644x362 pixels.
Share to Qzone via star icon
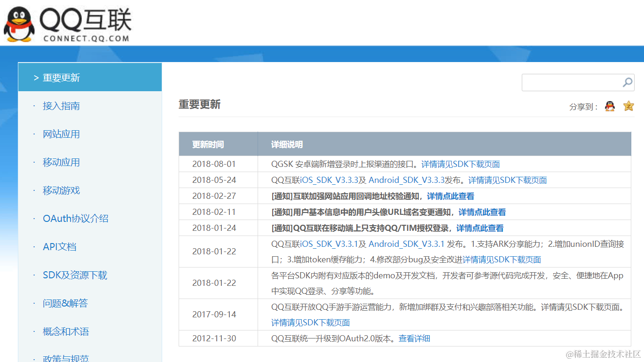[628, 106]
